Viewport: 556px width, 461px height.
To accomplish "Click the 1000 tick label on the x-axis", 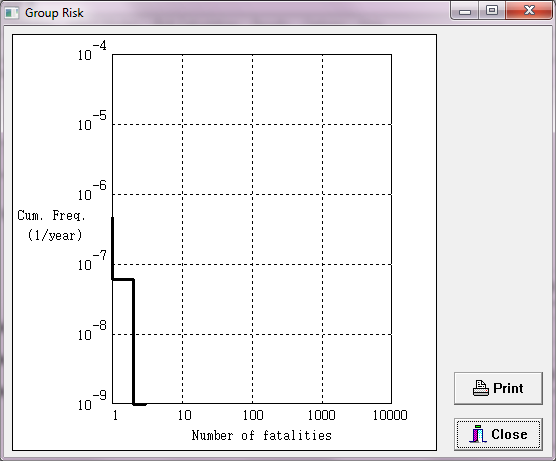I will tap(322, 415).
